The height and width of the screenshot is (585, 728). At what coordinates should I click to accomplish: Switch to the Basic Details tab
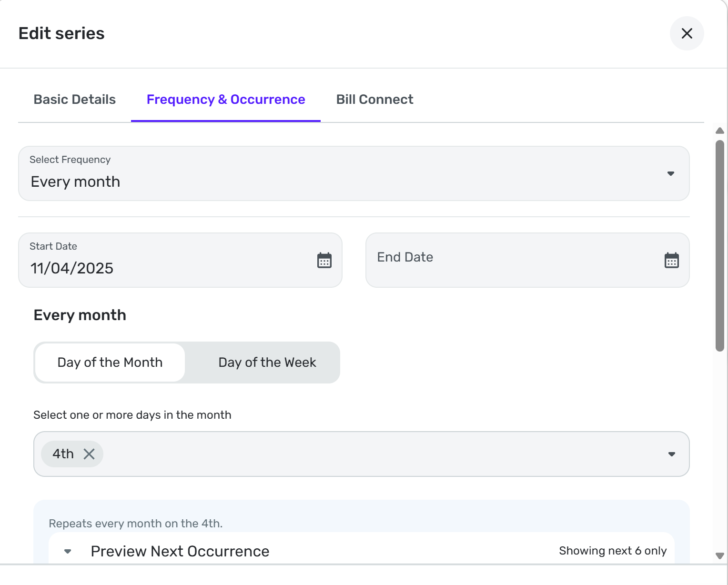tap(75, 100)
